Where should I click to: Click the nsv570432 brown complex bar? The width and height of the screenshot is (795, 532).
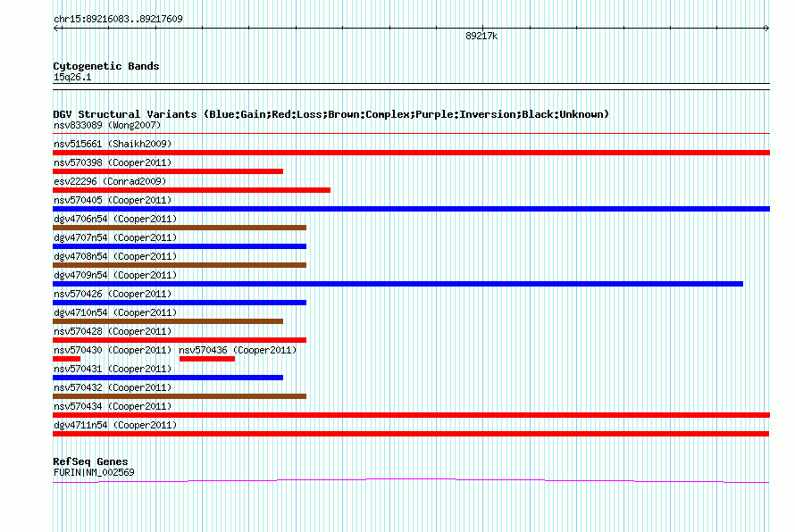coord(180,396)
